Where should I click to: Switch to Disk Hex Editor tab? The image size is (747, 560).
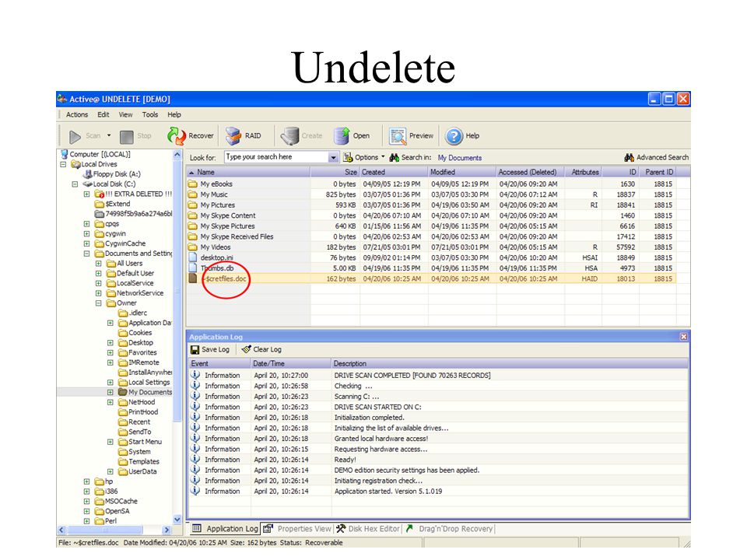(367, 529)
